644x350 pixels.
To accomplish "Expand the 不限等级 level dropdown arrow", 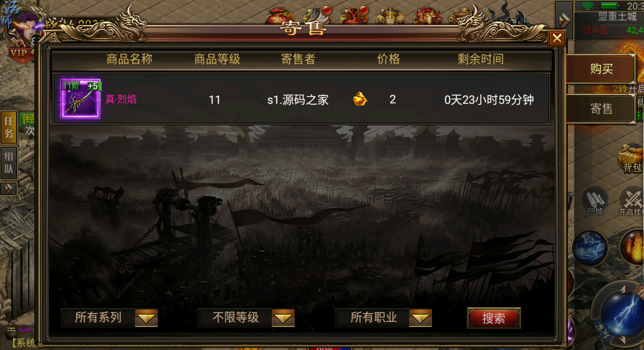I will coord(283,318).
